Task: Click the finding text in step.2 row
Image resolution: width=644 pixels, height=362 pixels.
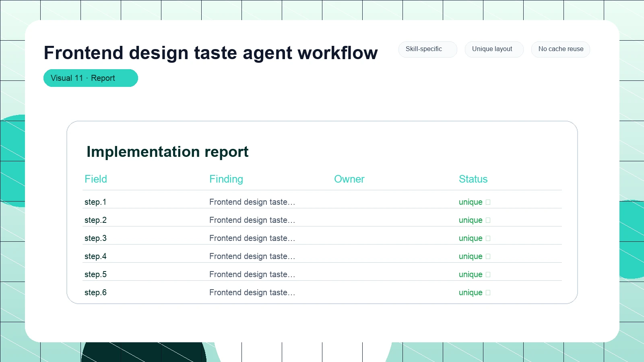Action: coord(252,220)
